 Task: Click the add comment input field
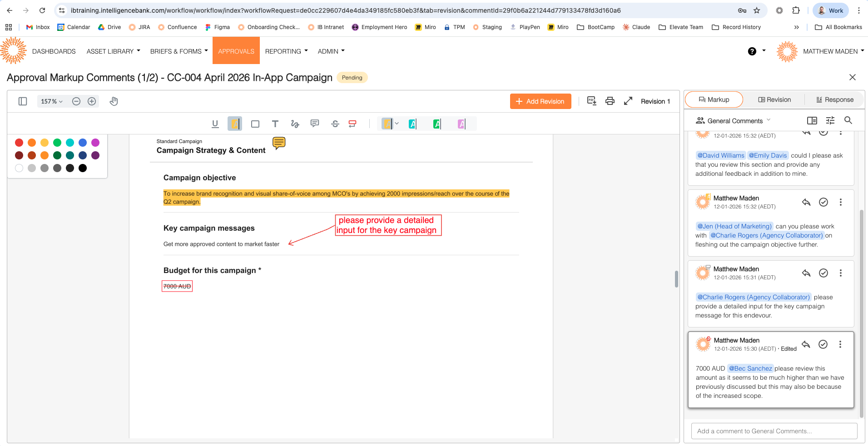[x=774, y=431]
